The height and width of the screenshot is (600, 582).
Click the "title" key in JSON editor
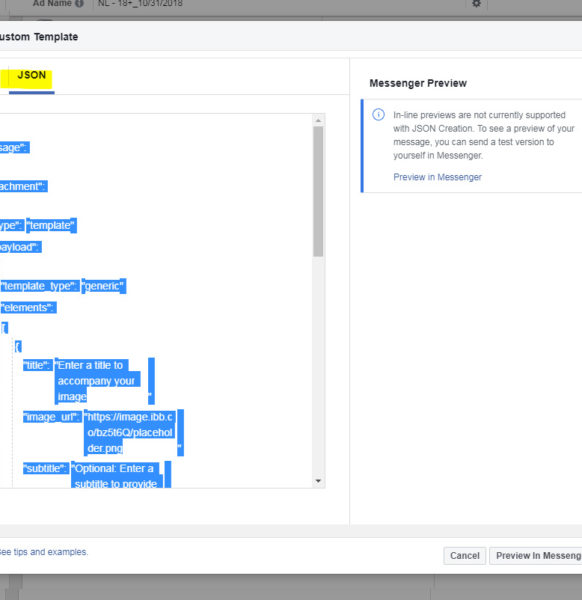[x=37, y=365]
